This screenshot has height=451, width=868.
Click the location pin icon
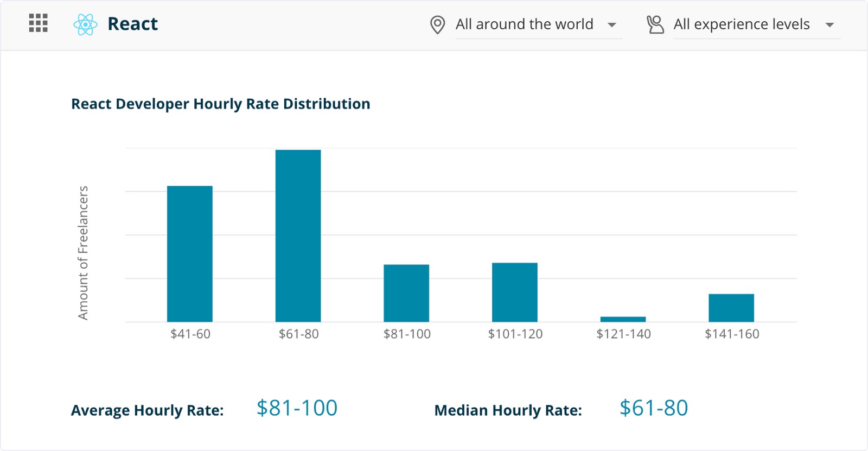pyautogui.click(x=437, y=25)
